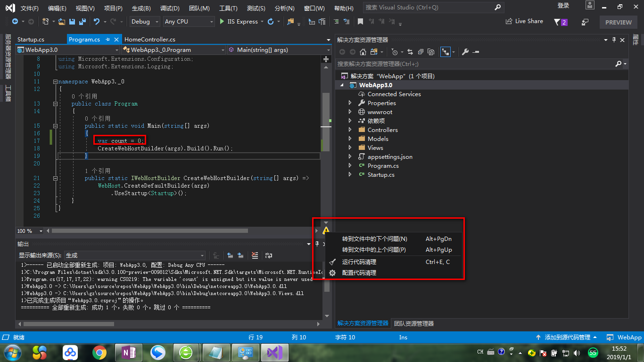The height and width of the screenshot is (362, 644).
Task: Open the Debug configuration dropdown
Action: pyautogui.click(x=144, y=22)
